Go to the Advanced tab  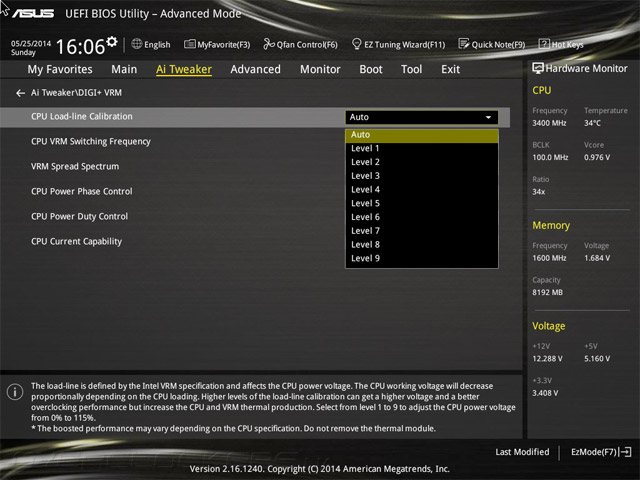(x=256, y=69)
